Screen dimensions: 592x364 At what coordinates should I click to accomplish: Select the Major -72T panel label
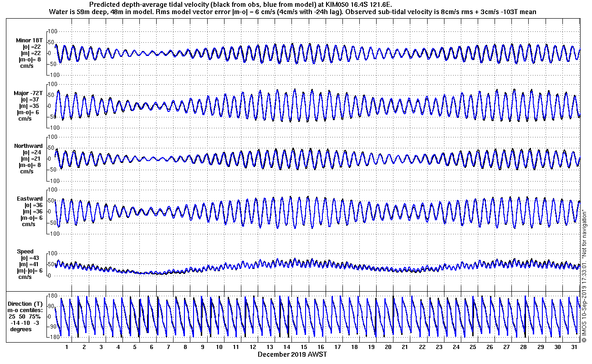[28, 93]
